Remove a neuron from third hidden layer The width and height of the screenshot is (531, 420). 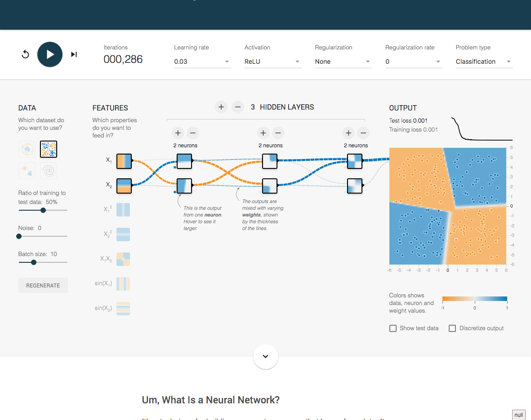tap(363, 133)
